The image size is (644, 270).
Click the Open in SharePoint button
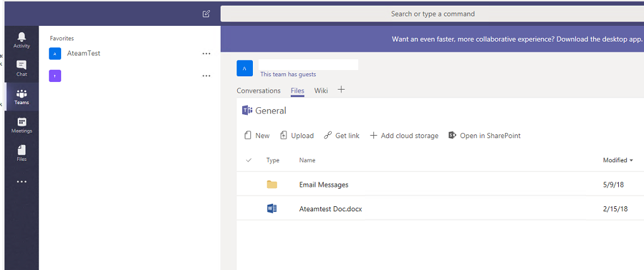484,136
